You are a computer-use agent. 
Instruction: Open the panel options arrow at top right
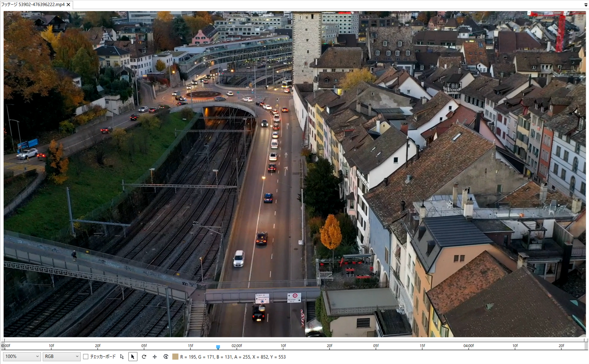pos(586,5)
